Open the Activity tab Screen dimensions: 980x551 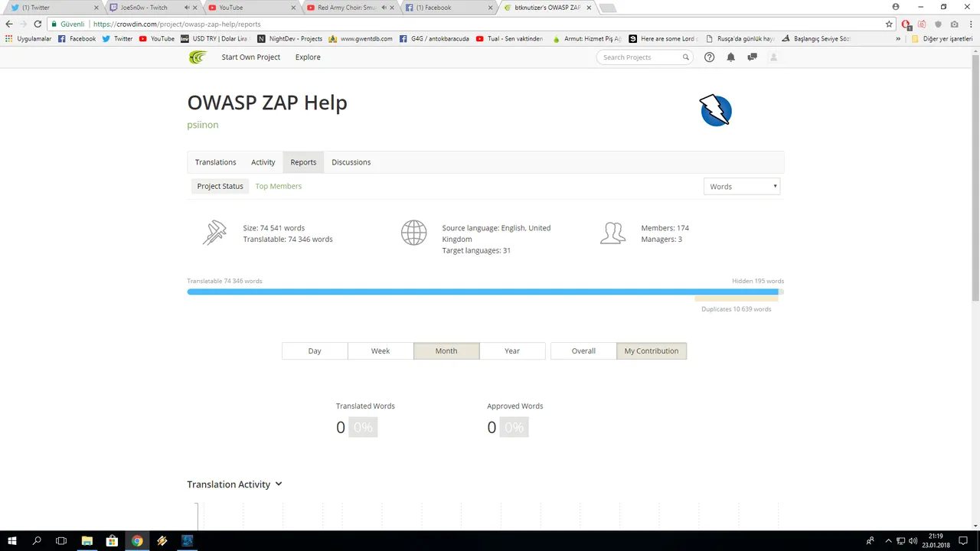[263, 162]
